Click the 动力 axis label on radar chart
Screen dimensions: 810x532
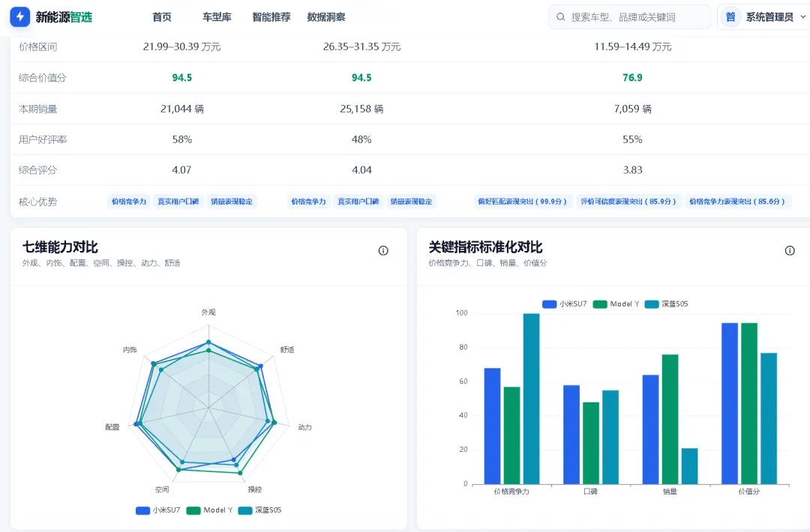[304, 427]
